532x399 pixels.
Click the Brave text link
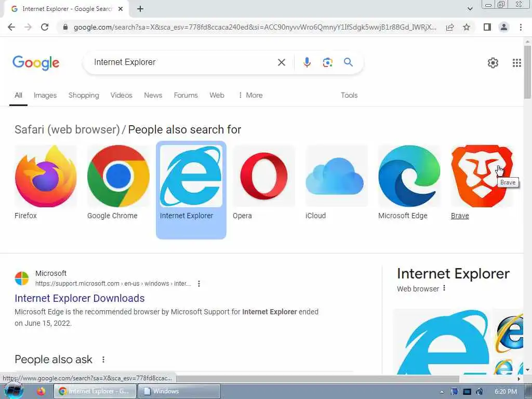[460, 216]
